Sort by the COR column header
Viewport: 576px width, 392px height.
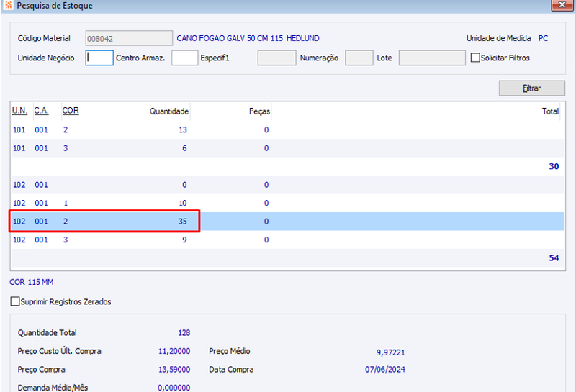71,111
